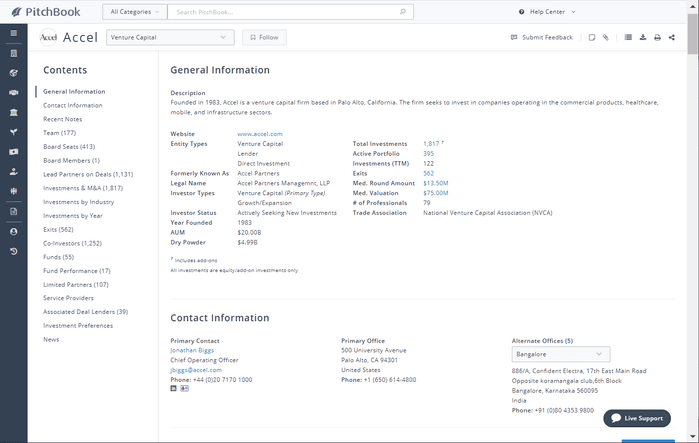Open the Bangalore alternate offices dropdown

tap(560, 354)
